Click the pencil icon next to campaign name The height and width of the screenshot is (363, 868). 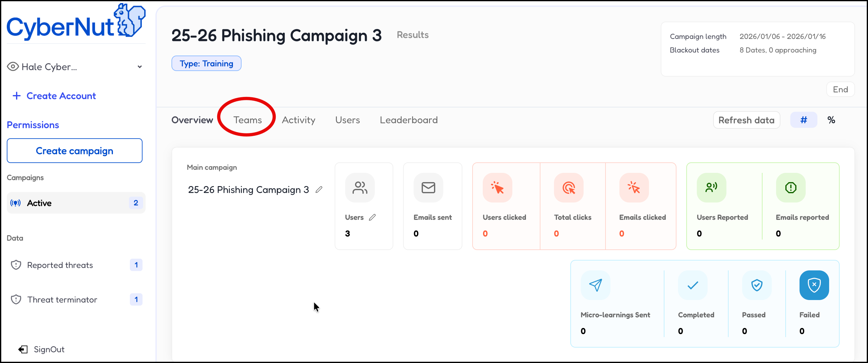[x=319, y=190]
